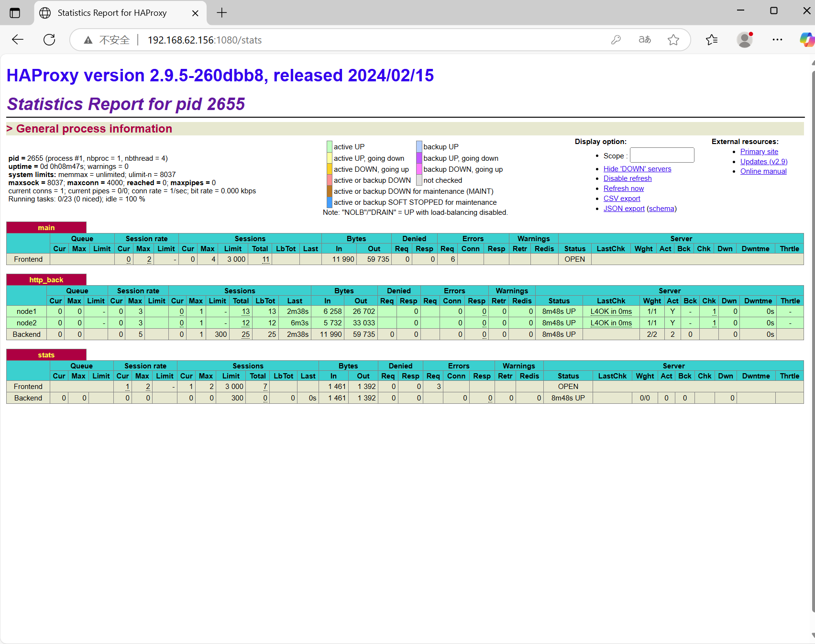Click 'General process information' heading
The width and height of the screenshot is (815, 644).
click(94, 129)
